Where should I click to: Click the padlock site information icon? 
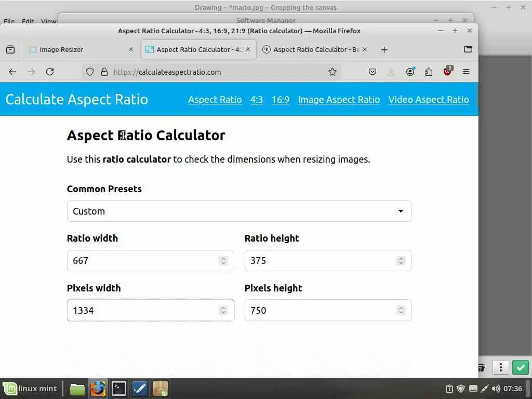(104, 72)
